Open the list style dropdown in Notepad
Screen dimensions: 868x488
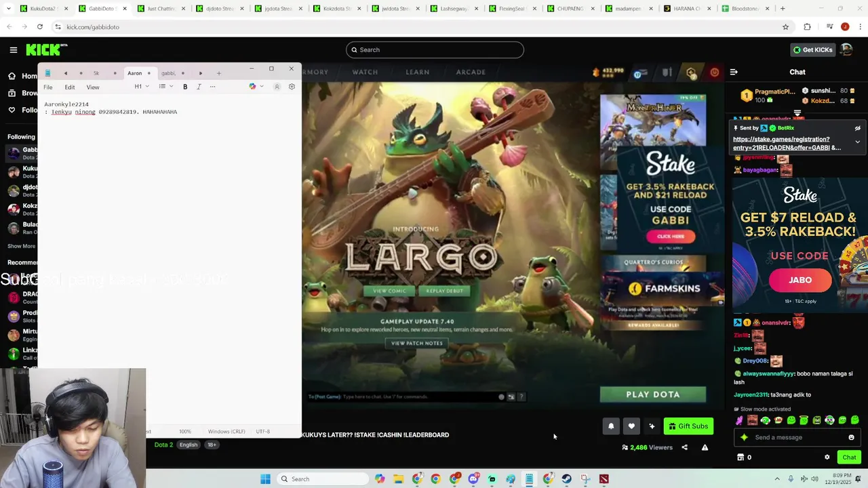tap(165, 87)
